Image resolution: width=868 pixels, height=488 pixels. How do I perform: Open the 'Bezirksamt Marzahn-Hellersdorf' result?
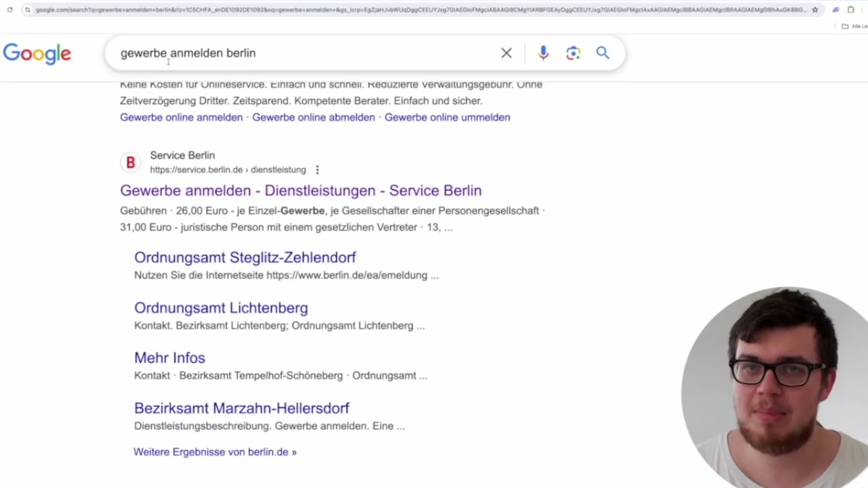[x=241, y=408]
